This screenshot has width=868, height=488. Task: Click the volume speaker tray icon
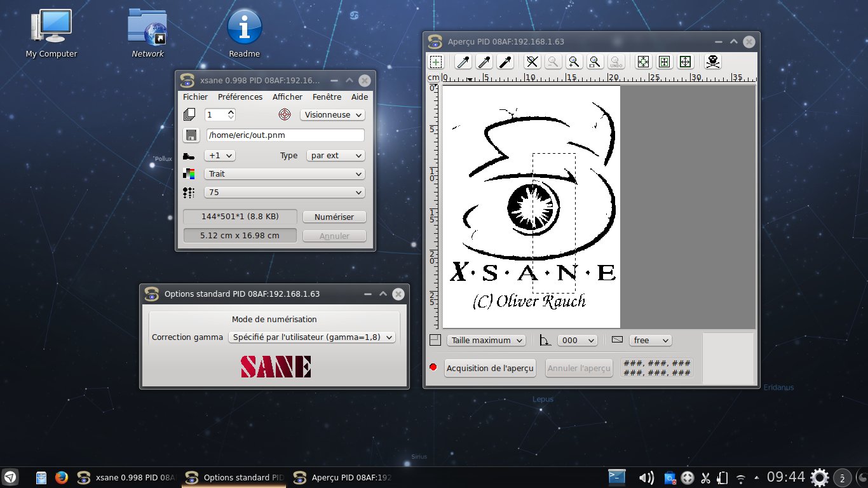click(x=646, y=478)
